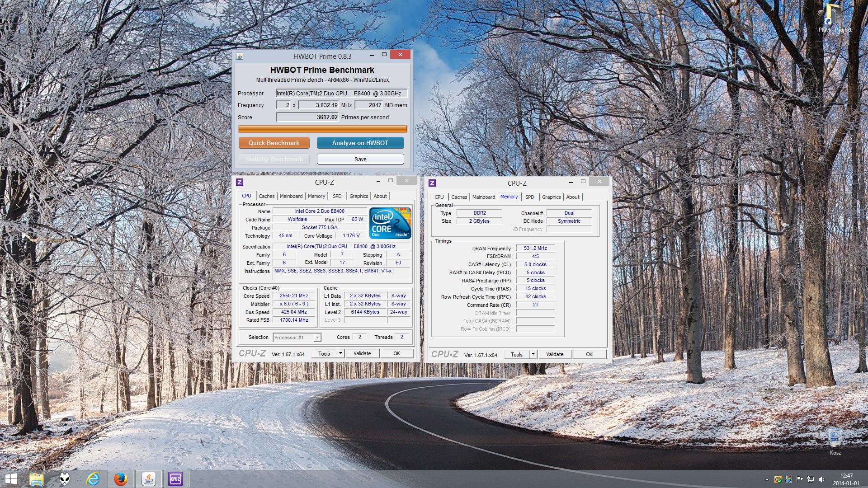Click the colorful display tray icon
The width and height of the screenshot is (868, 488).
[x=789, y=479]
